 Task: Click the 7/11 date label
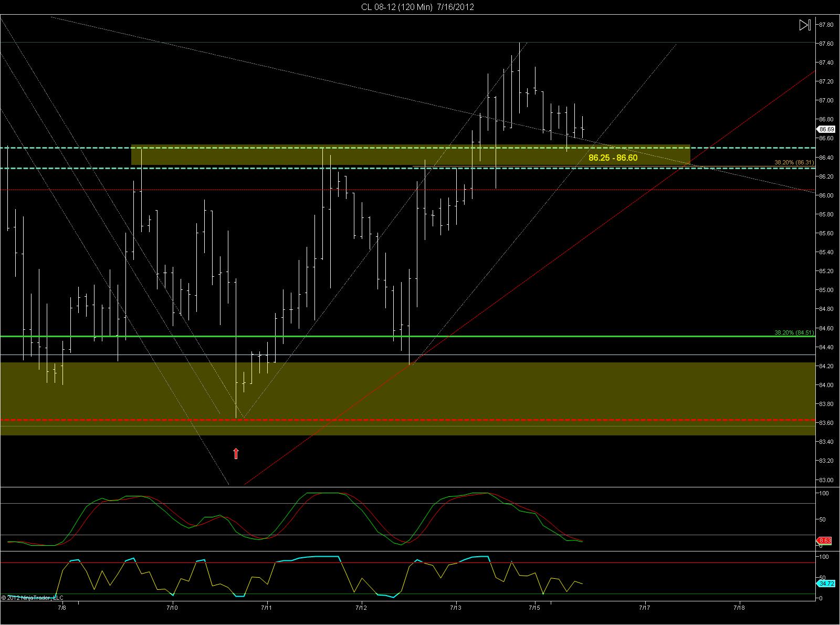(267, 607)
